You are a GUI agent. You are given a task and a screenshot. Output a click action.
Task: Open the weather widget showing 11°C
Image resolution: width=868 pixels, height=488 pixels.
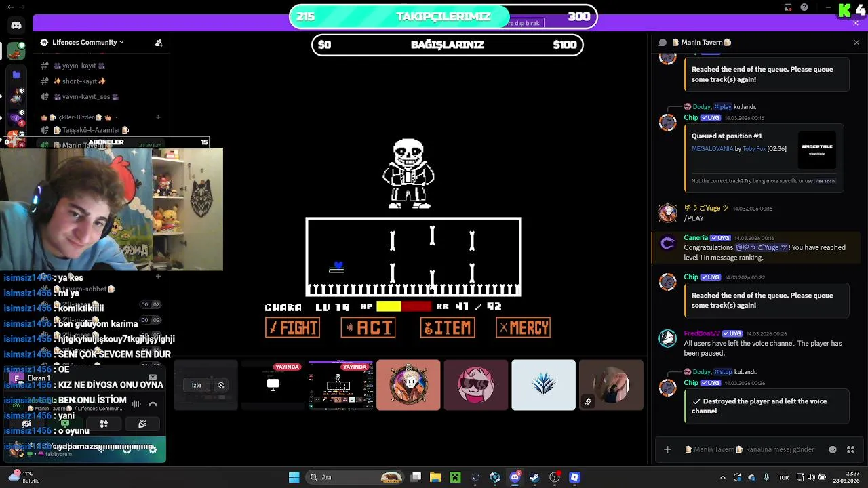click(x=24, y=477)
